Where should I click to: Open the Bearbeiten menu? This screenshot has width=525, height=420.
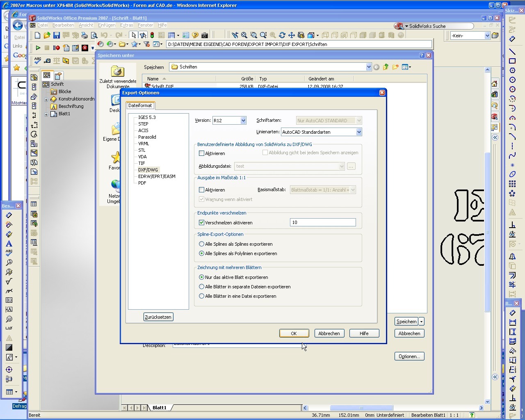point(63,25)
